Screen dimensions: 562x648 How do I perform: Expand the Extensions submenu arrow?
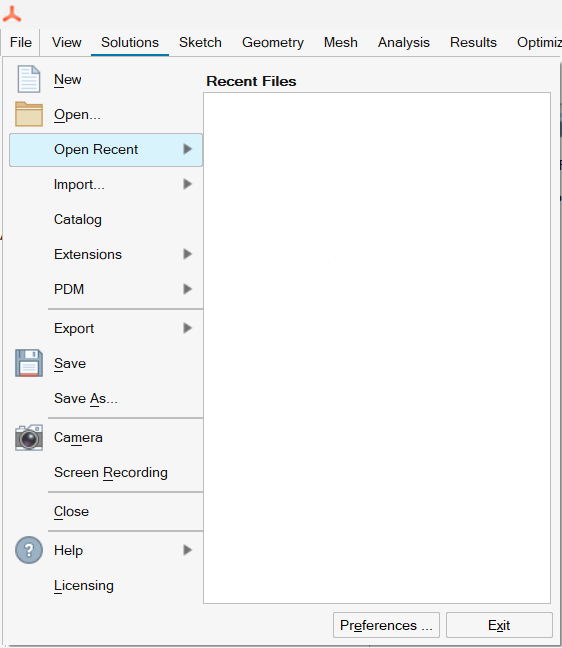(x=188, y=254)
